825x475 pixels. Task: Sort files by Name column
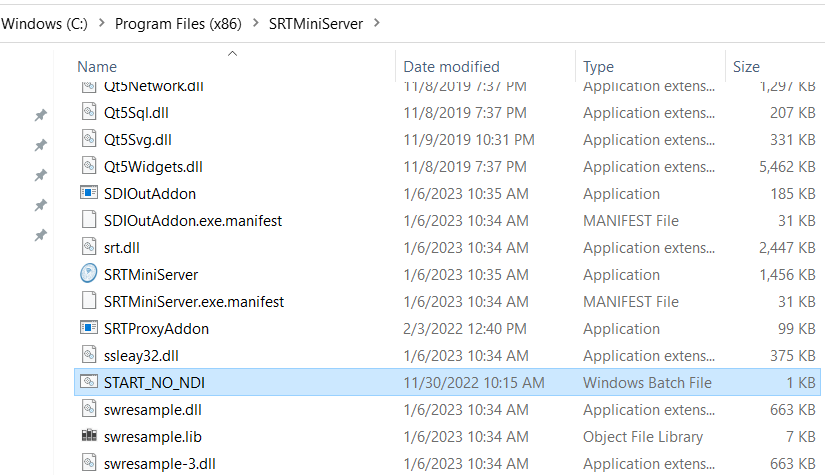click(x=97, y=67)
